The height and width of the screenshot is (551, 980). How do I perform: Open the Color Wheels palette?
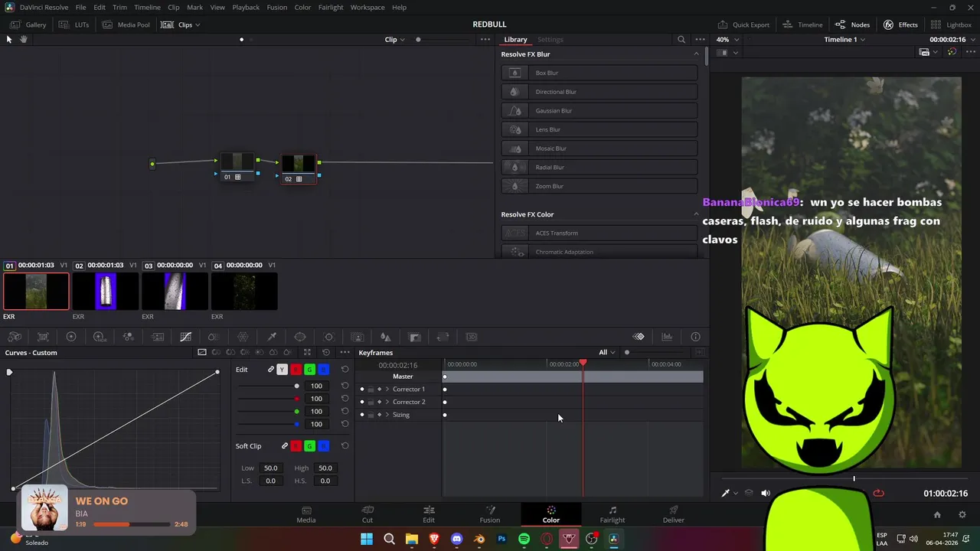coord(71,337)
